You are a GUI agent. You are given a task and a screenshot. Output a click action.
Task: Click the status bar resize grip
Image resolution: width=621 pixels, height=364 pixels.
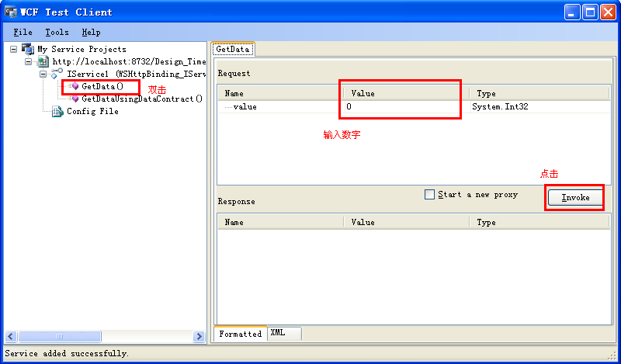point(612,355)
